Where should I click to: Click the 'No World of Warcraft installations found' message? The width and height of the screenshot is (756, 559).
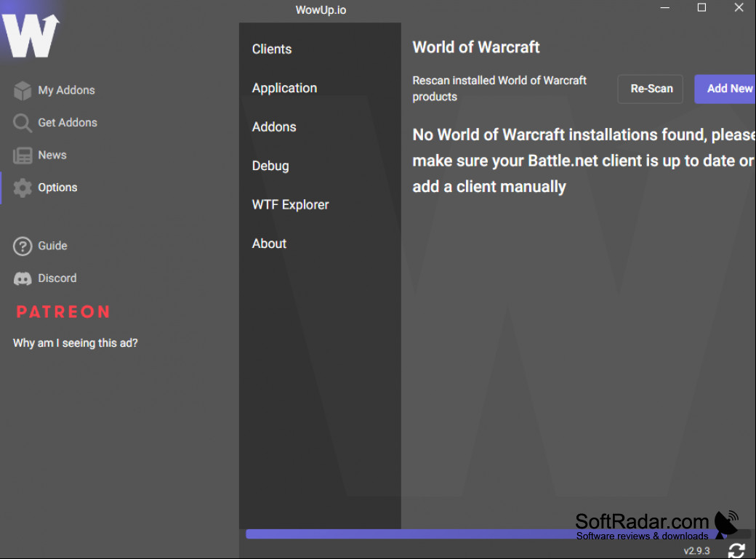[x=583, y=161]
